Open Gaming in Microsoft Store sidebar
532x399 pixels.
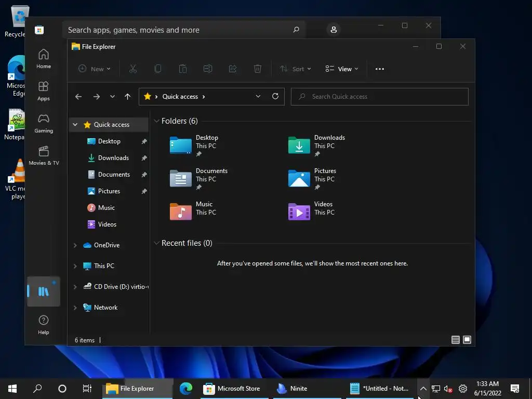(x=44, y=123)
